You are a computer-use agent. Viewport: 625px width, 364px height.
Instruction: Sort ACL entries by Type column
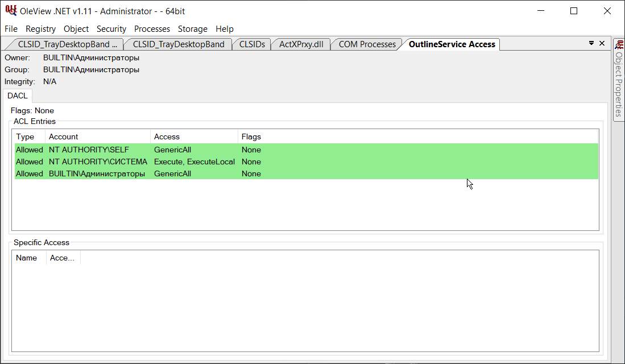30,136
